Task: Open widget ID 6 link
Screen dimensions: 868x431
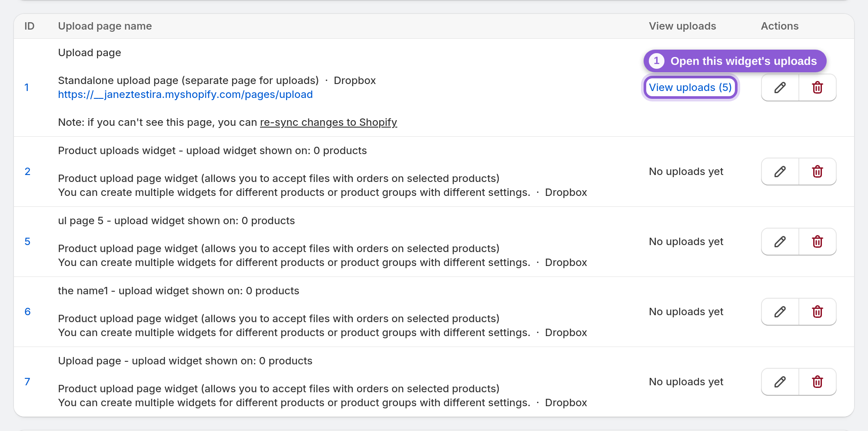Action: [x=27, y=312]
